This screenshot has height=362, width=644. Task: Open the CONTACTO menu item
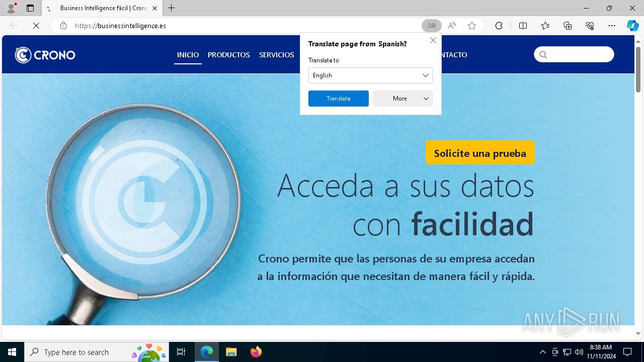[454, 55]
